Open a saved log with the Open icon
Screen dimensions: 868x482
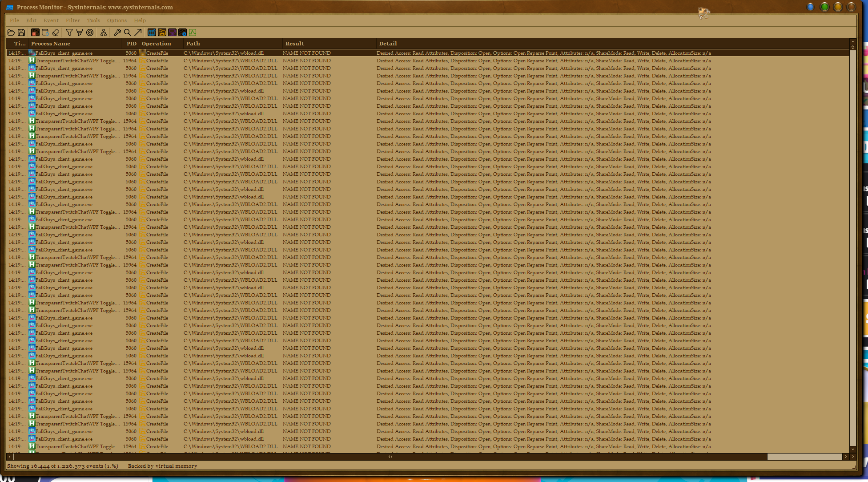[11, 32]
